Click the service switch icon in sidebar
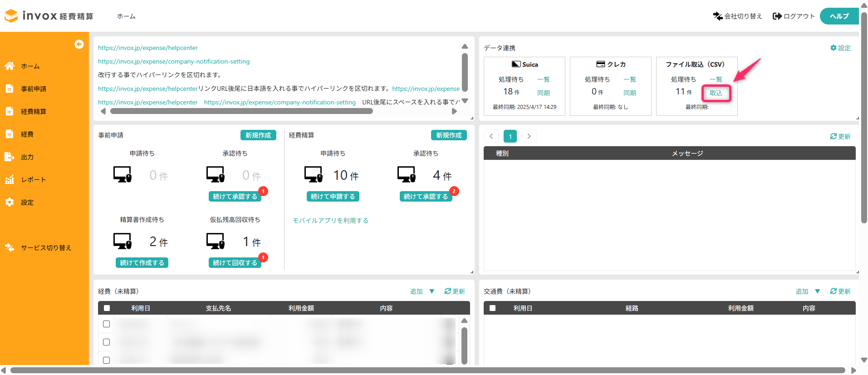 coord(10,247)
